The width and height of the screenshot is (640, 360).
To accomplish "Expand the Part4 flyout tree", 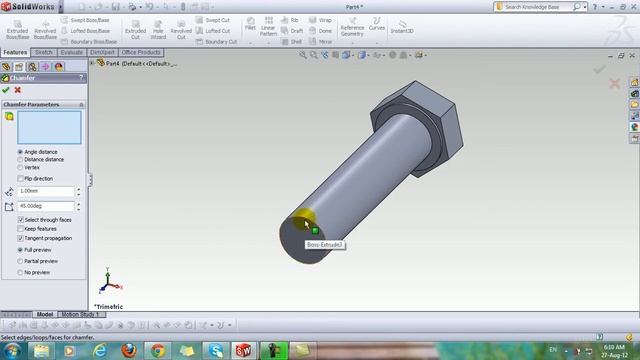I will click(92, 63).
